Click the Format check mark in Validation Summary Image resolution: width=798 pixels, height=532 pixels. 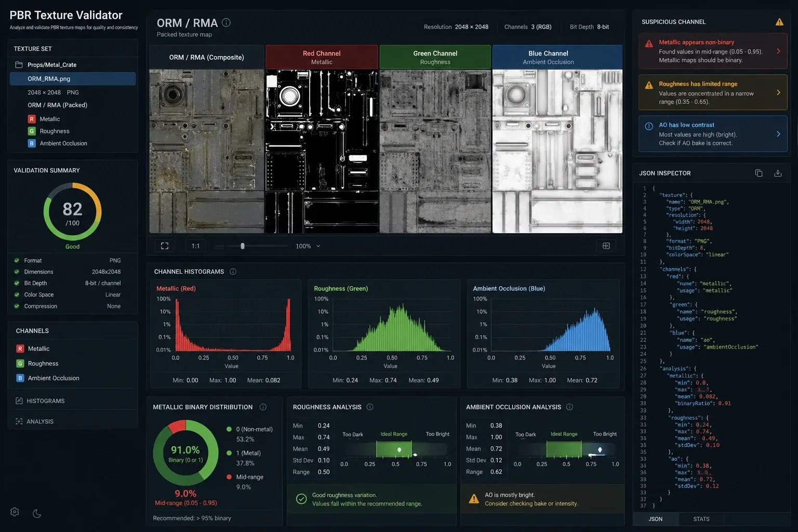tap(17, 260)
